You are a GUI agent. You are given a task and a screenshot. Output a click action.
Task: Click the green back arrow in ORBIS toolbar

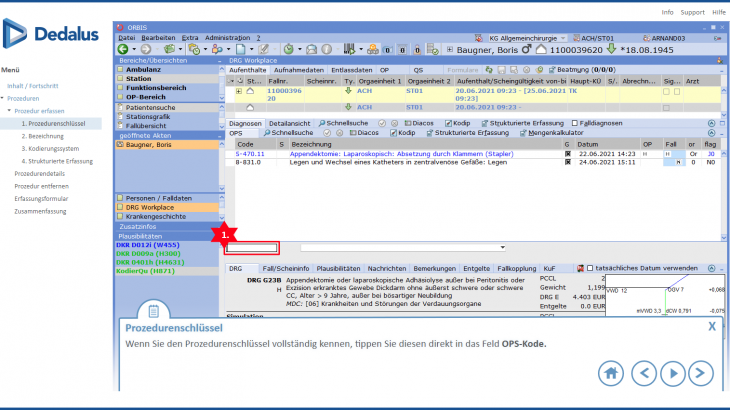click(123, 48)
